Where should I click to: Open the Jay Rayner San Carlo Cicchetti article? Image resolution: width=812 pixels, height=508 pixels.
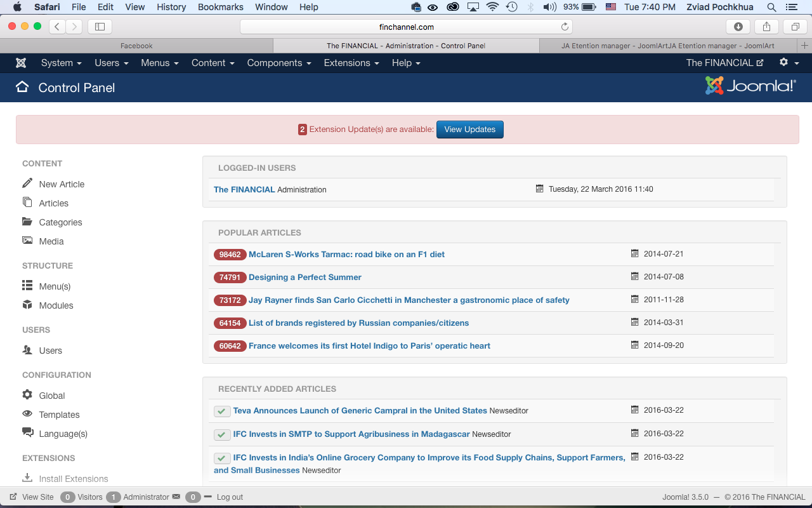(x=409, y=300)
